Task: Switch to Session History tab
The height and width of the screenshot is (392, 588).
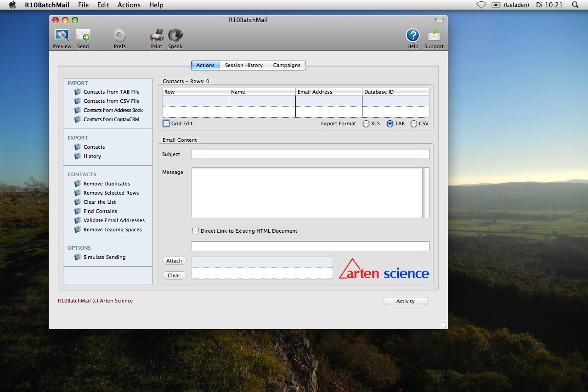Action: (244, 65)
